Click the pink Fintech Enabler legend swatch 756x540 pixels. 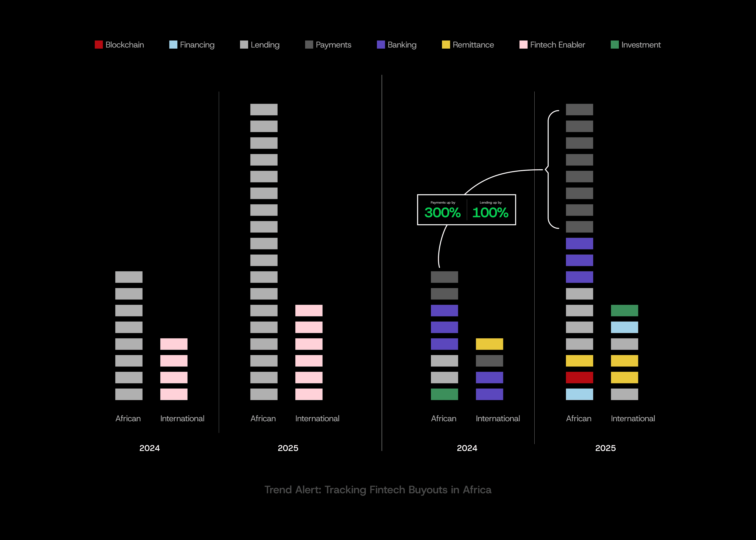click(523, 45)
